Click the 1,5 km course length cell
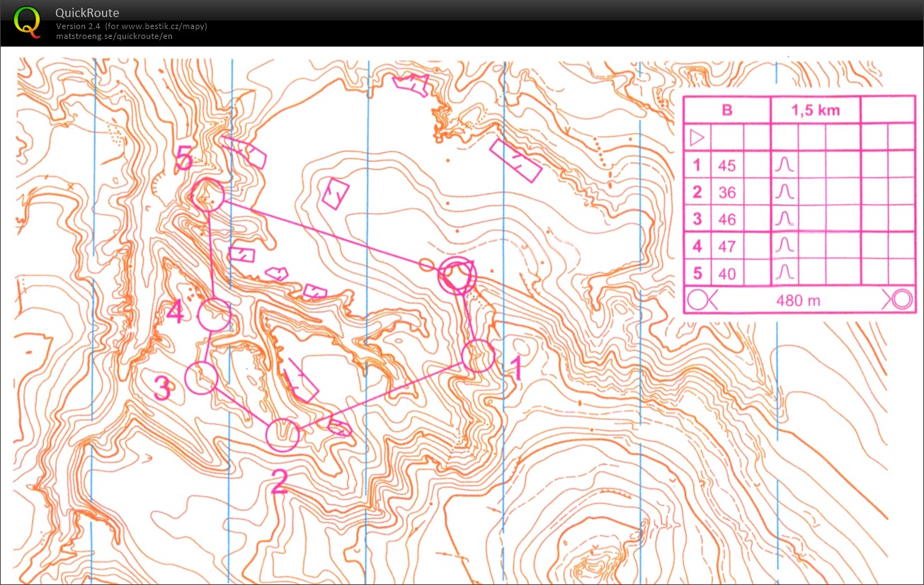The image size is (924, 585). click(x=816, y=110)
